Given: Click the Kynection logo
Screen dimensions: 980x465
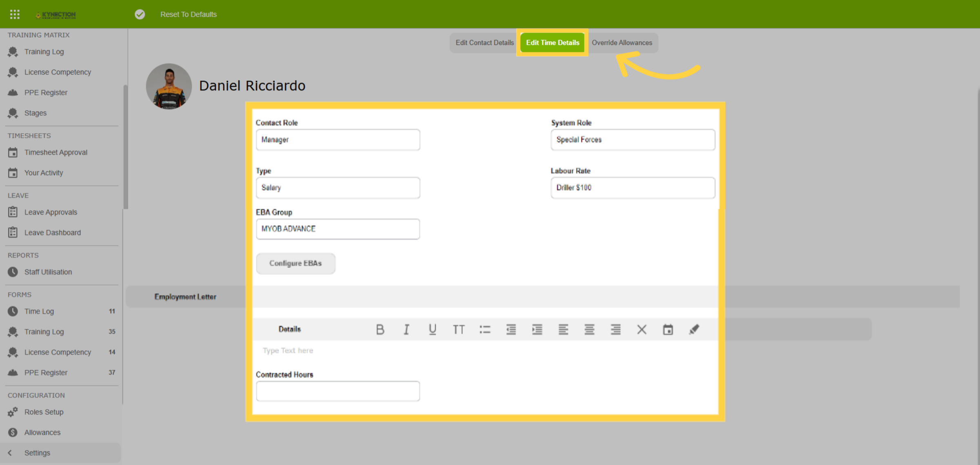Looking at the screenshot, I should pyautogui.click(x=56, y=15).
